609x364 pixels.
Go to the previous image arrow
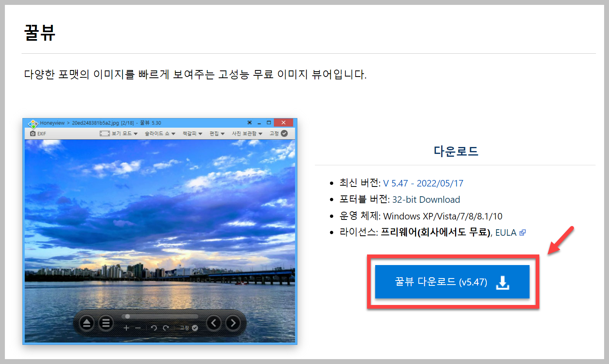[214, 323]
